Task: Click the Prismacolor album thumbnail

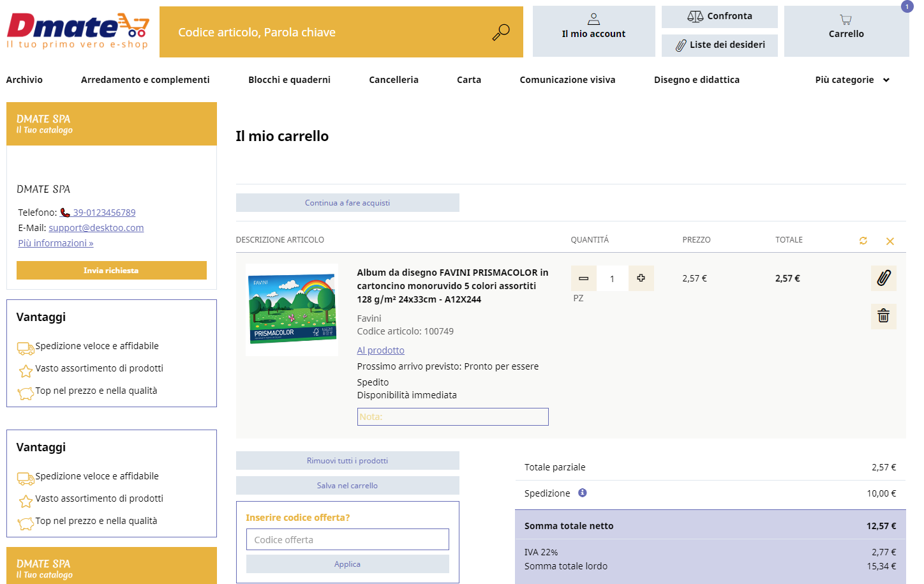Action: click(292, 310)
